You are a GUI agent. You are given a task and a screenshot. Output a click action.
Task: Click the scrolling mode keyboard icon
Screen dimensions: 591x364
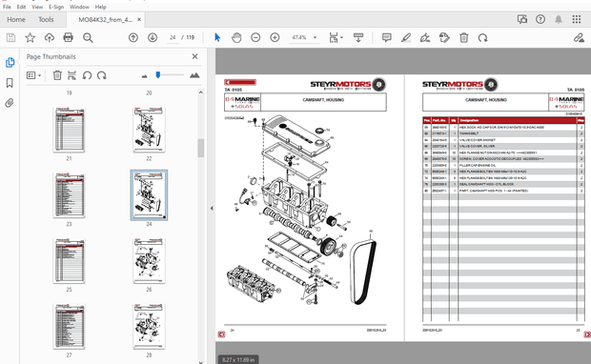358,38
